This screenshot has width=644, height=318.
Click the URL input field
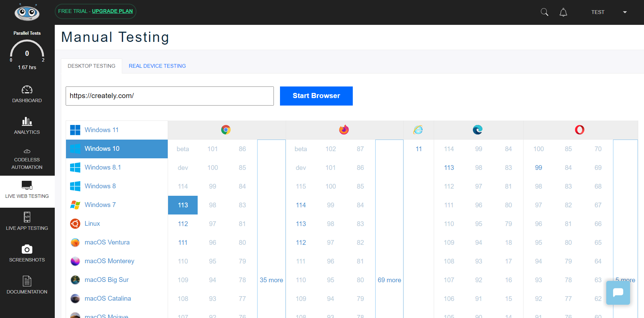point(169,96)
